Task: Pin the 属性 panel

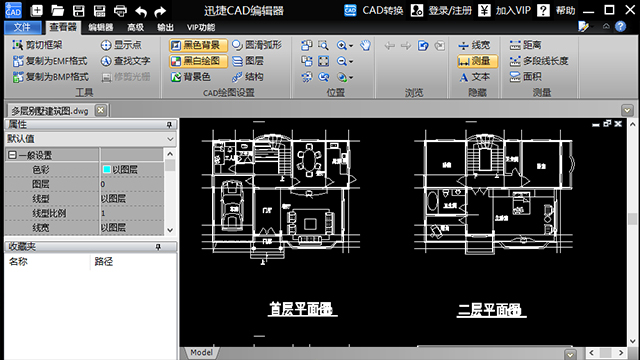Action: point(169,124)
